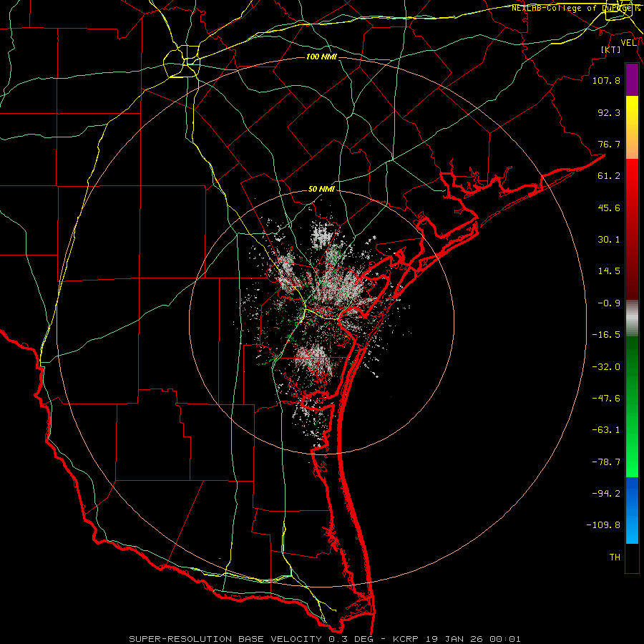The height and width of the screenshot is (644, 644).
Task: Click the -94.2 velocity scale value
Action: tap(606, 494)
